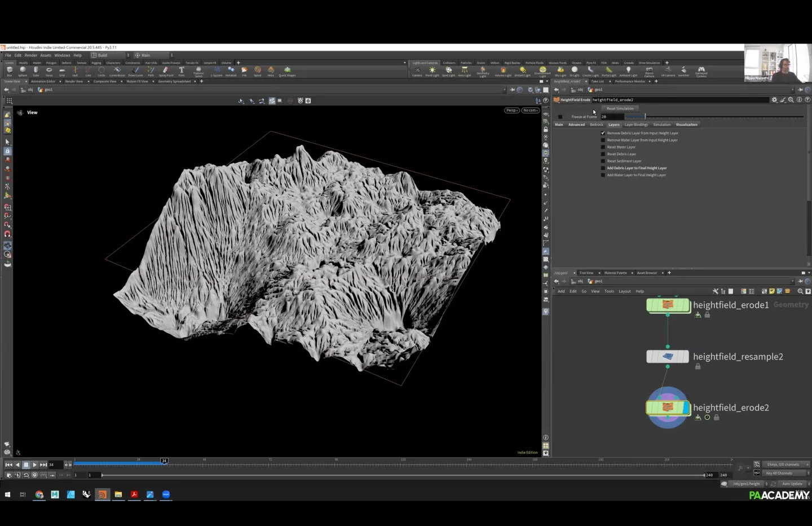Select the Torus shelf tool
The width and height of the screenshot is (812, 526).
(x=49, y=71)
